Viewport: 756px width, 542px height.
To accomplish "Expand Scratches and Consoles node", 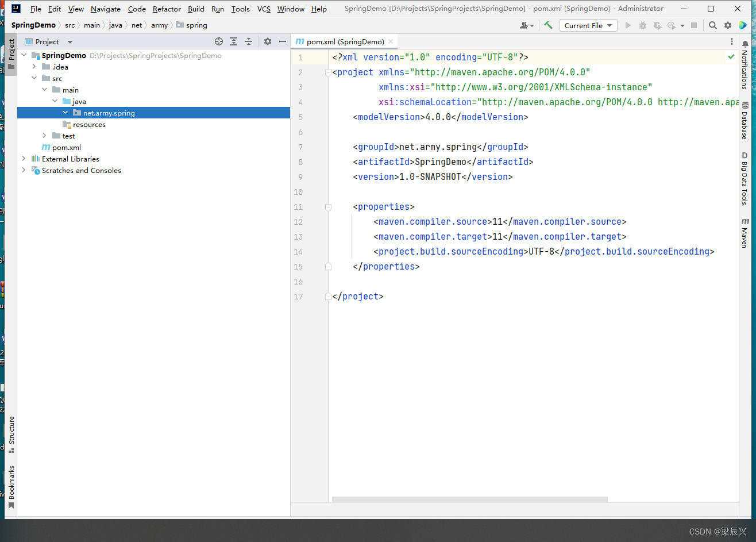I will [24, 170].
